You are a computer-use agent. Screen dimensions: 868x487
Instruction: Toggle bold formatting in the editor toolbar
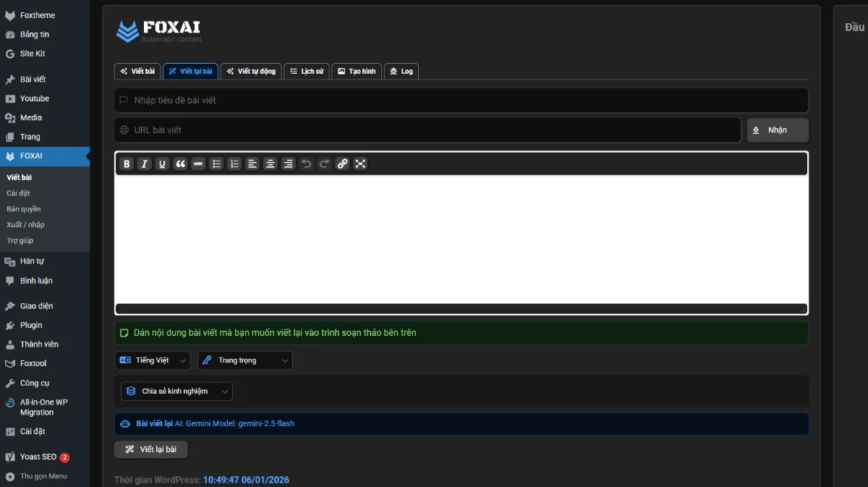(x=127, y=164)
